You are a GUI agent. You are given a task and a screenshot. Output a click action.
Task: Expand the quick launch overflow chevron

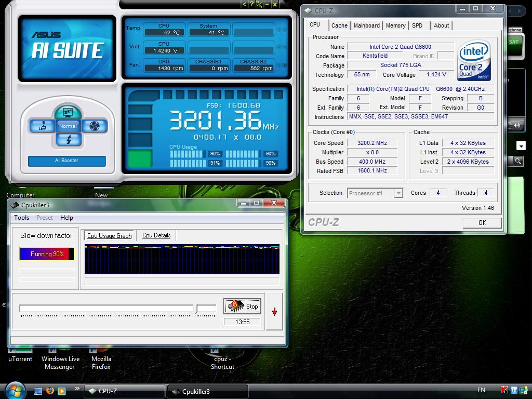(x=77, y=388)
